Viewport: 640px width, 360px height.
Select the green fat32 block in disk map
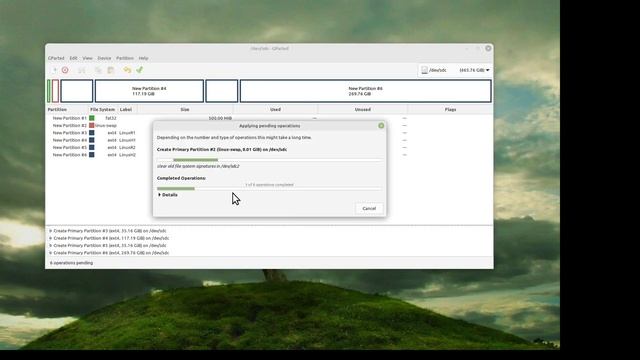tap(49, 91)
